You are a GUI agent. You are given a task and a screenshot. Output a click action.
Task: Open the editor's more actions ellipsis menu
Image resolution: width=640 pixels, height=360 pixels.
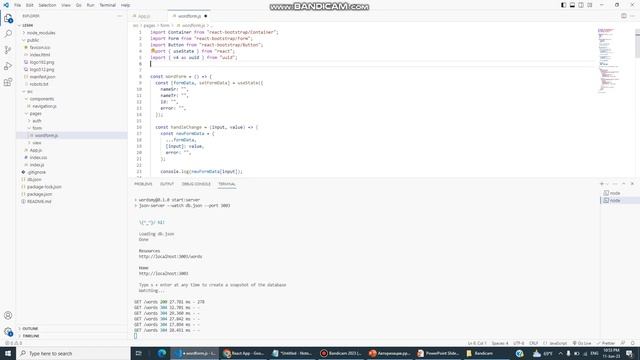click(x=632, y=16)
